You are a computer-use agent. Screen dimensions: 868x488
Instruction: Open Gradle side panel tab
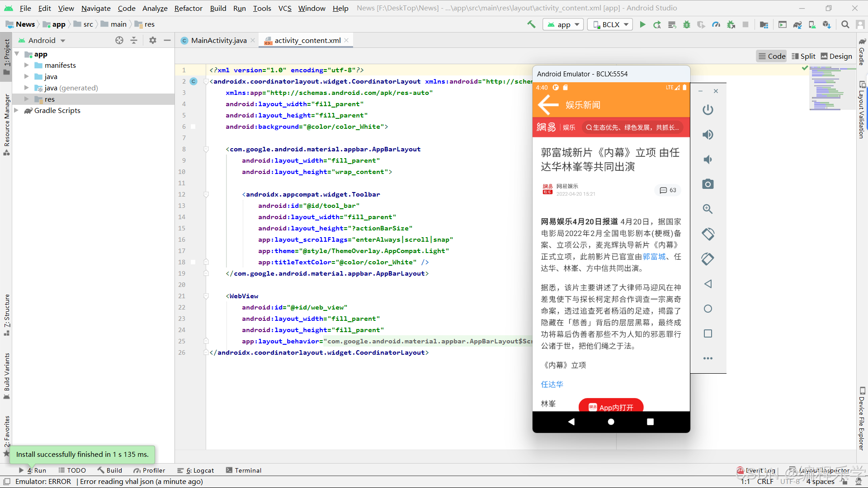tap(862, 52)
